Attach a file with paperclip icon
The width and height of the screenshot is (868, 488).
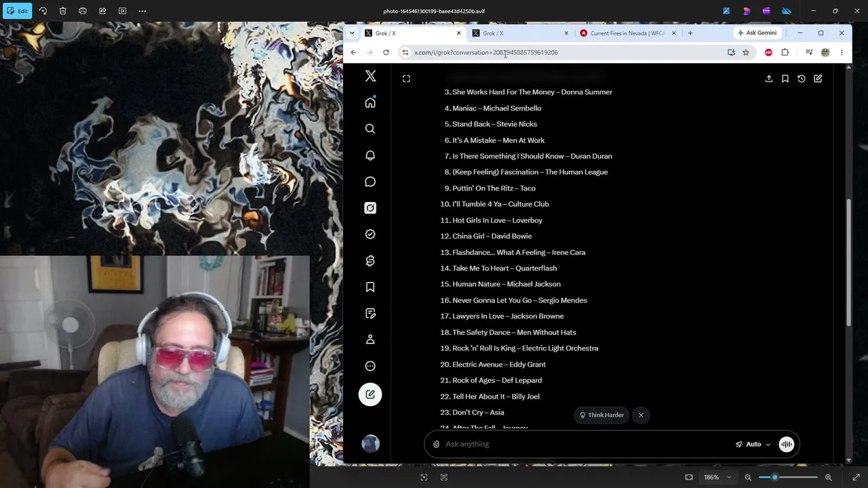[x=436, y=444]
